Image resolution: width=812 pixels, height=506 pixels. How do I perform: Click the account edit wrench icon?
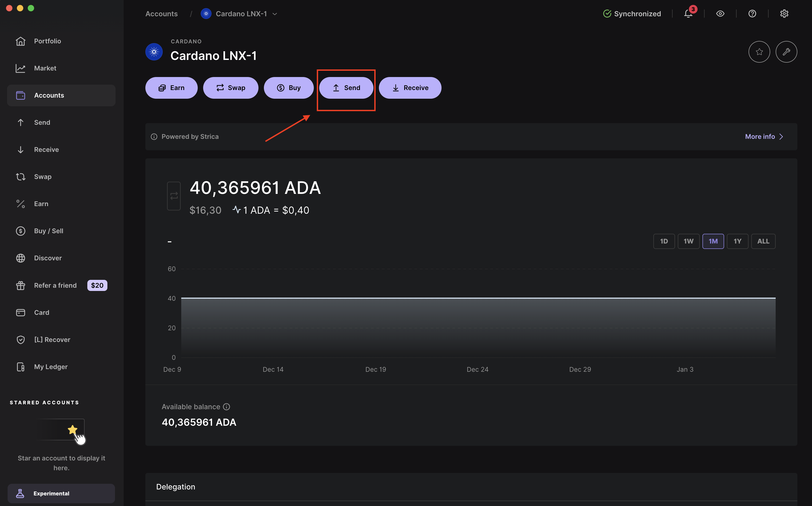click(786, 52)
